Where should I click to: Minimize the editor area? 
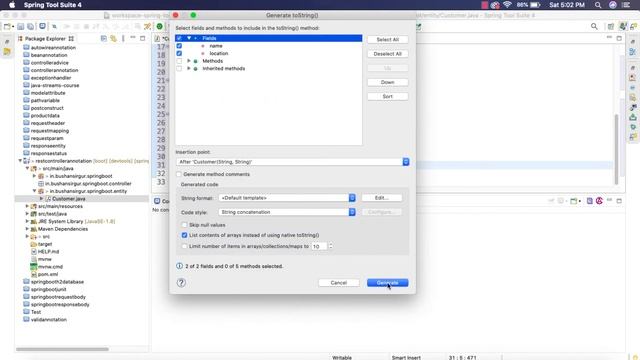pyautogui.click(x=609, y=38)
